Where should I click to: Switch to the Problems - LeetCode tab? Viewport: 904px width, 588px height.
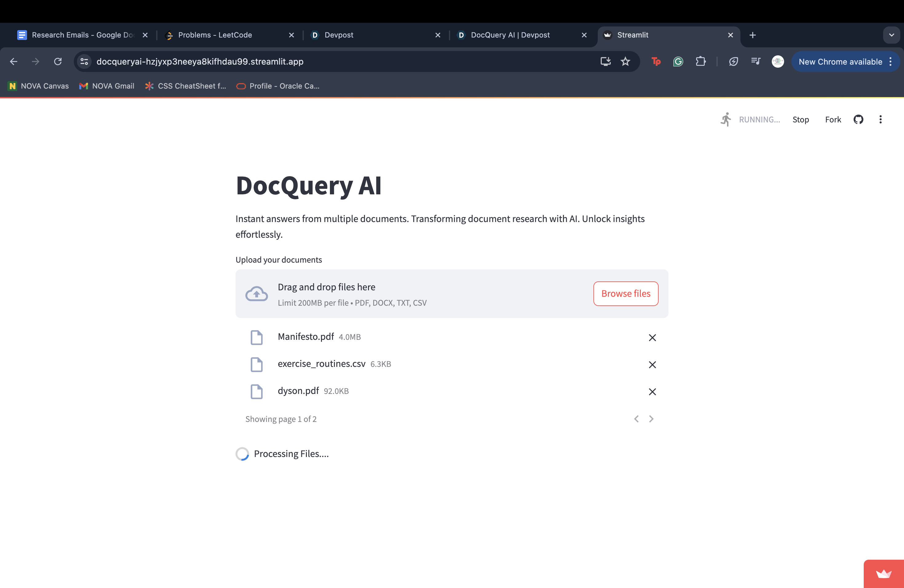[215, 35]
